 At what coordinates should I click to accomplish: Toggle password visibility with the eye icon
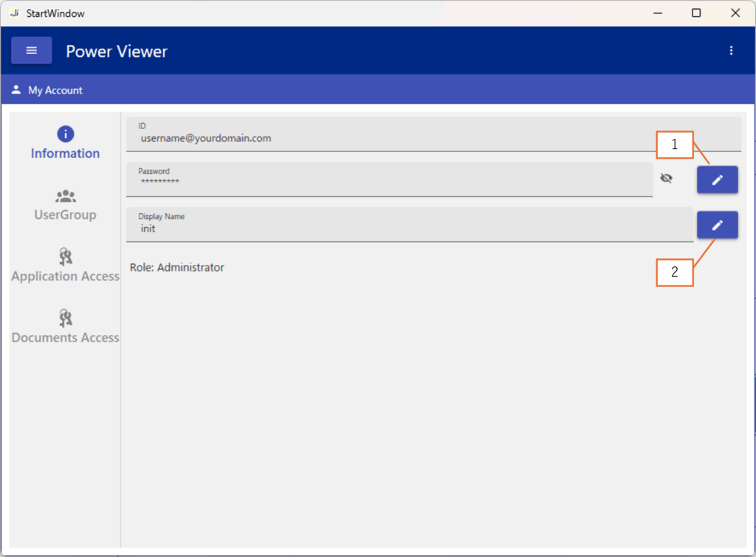tap(666, 179)
